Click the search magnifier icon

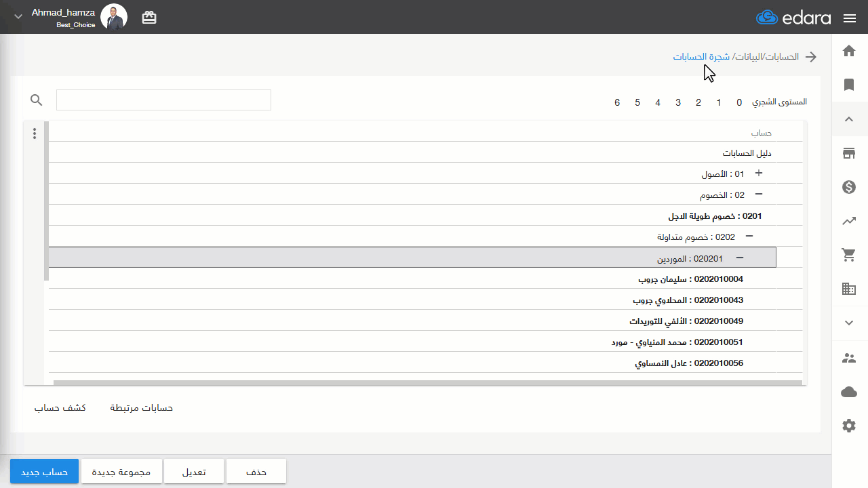(37, 100)
